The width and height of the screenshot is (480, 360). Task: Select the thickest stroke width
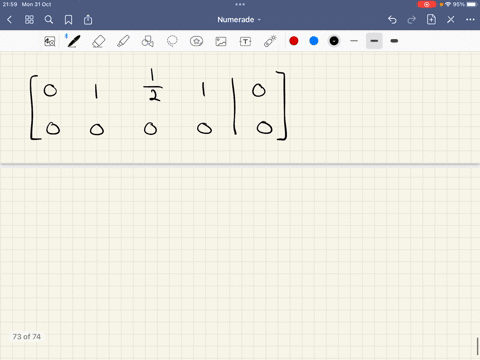coord(394,41)
